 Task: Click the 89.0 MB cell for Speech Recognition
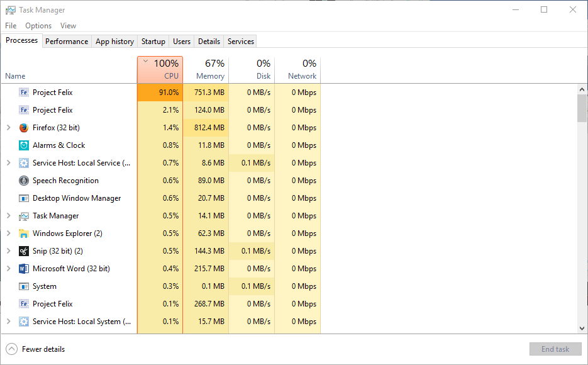206,181
